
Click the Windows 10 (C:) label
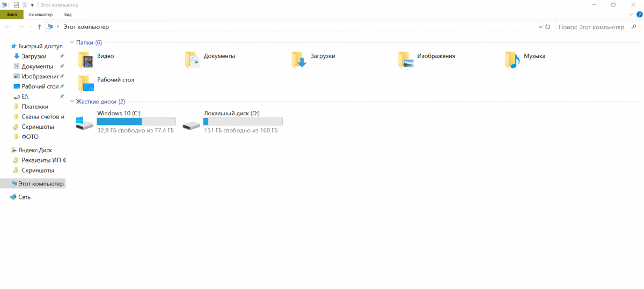tap(119, 114)
